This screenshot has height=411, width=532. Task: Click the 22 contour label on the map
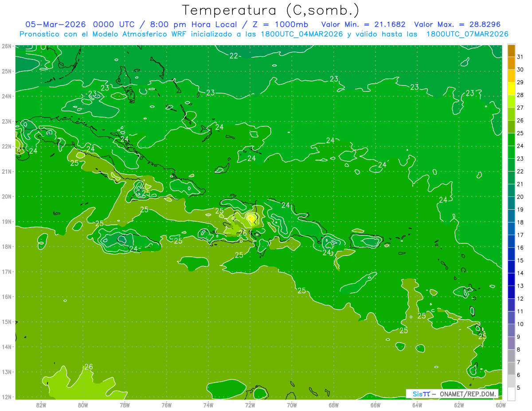coord(234,56)
